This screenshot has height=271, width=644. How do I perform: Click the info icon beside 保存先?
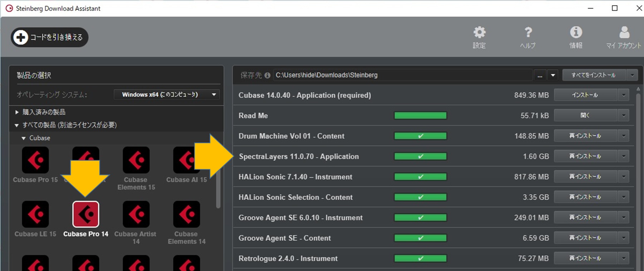tap(267, 75)
